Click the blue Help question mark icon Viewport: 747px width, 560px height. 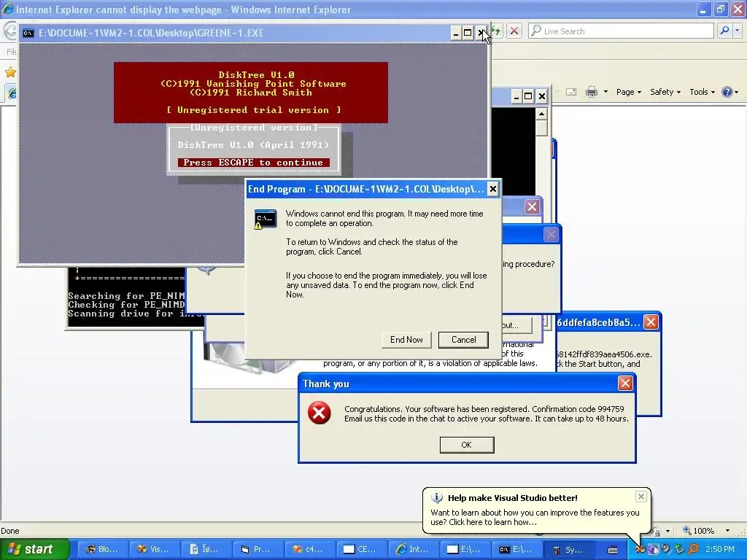coord(727,92)
